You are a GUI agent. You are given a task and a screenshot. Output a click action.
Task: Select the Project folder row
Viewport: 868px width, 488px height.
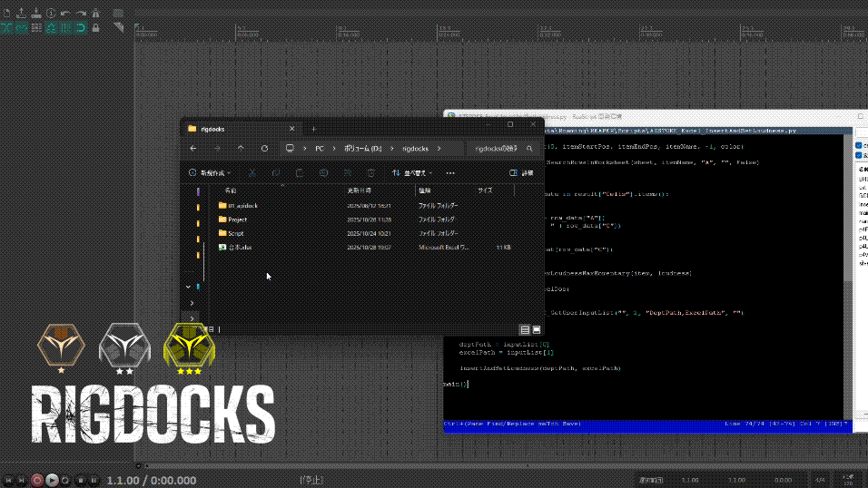coord(365,220)
